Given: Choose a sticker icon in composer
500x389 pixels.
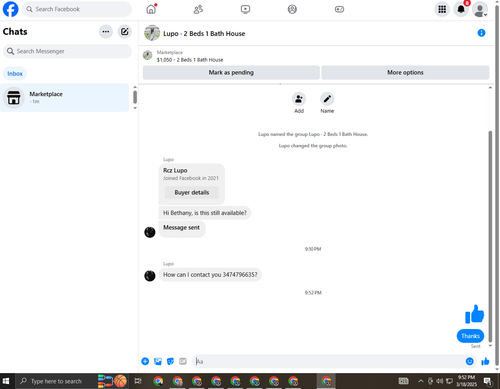Looking at the screenshot, I should coord(170,361).
